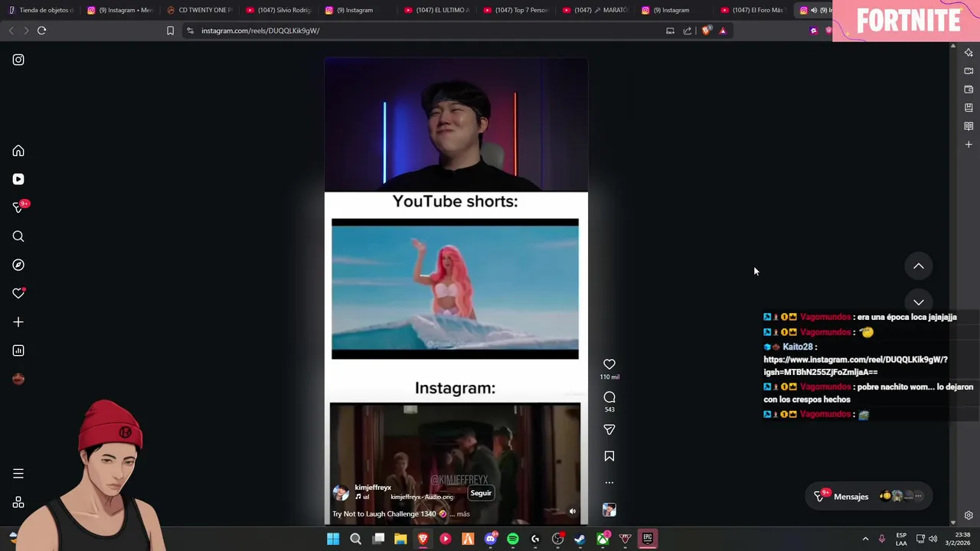Open Steam from the taskbar
This screenshot has height=551, width=980.
(580, 539)
